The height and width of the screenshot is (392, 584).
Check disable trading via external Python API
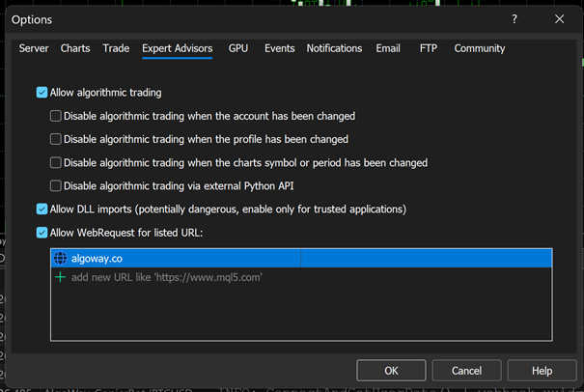55,186
